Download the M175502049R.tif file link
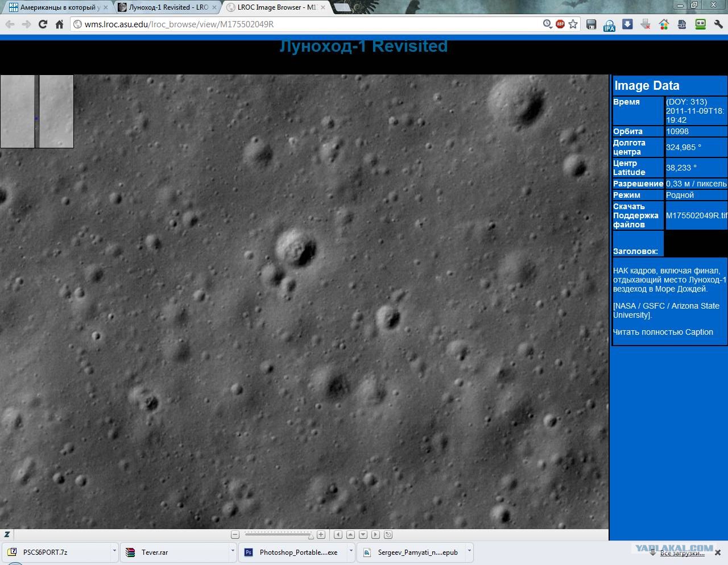Screen dimensions: 728x565 click(697, 215)
